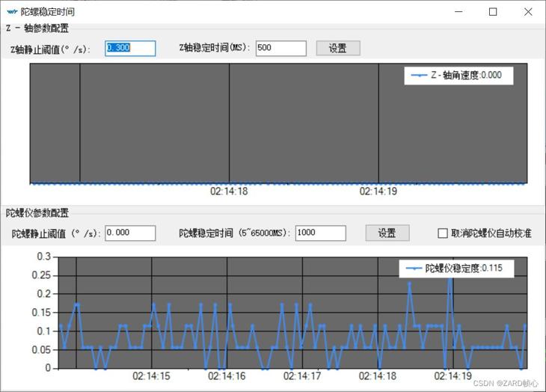The image size is (546, 392).
Task: Click the Z-轴角速度:0.000 legend entry
Action: pyautogui.click(x=458, y=76)
